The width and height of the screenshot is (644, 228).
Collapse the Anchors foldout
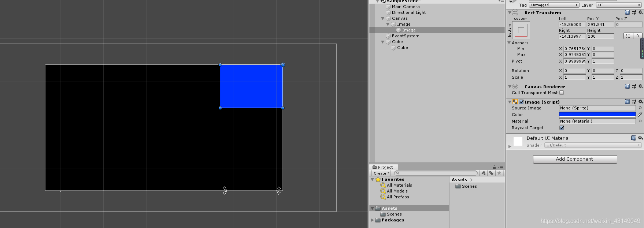click(x=509, y=43)
